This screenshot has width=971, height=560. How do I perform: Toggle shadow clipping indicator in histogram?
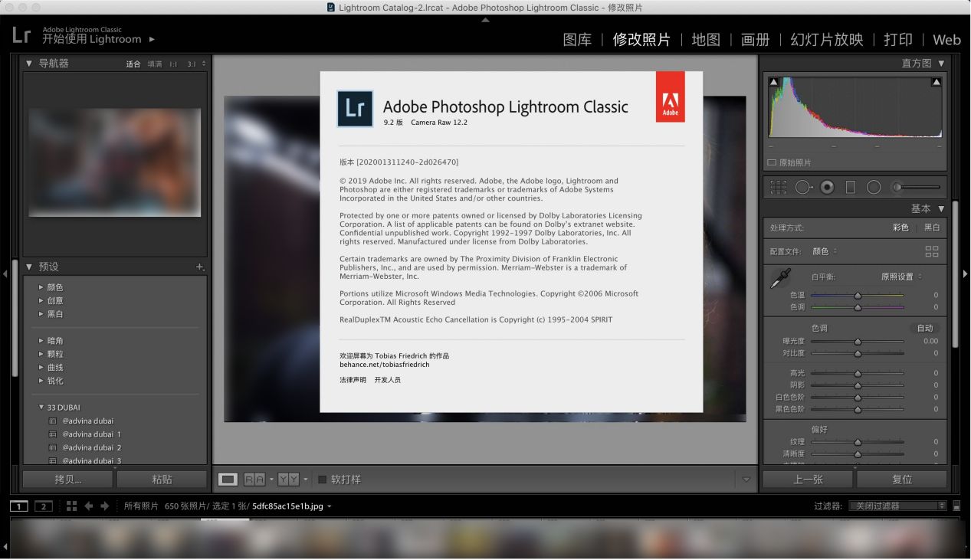point(773,82)
